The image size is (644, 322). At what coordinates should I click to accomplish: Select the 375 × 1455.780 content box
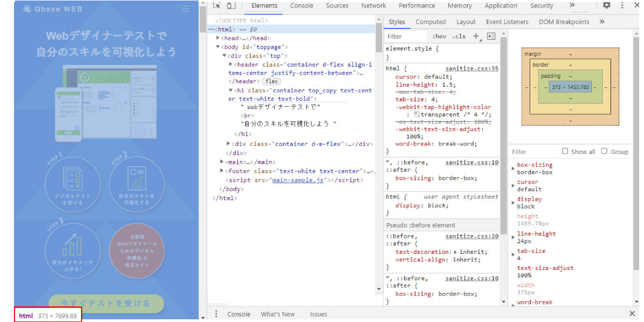click(x=570, y=87)
